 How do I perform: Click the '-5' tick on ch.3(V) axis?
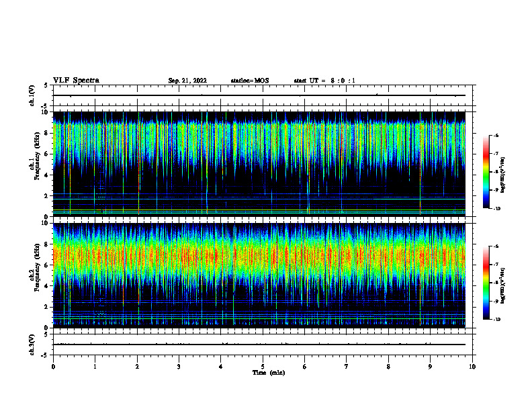click(45, 355)
